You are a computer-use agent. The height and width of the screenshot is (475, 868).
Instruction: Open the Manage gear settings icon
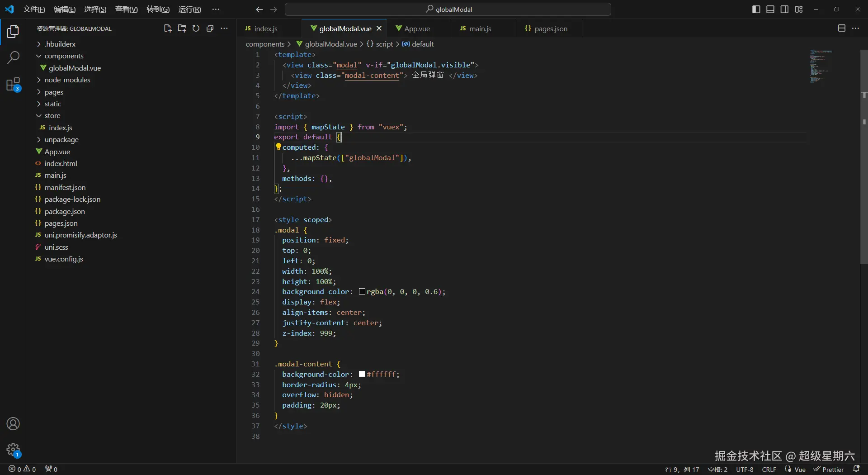tap(13, 450)
